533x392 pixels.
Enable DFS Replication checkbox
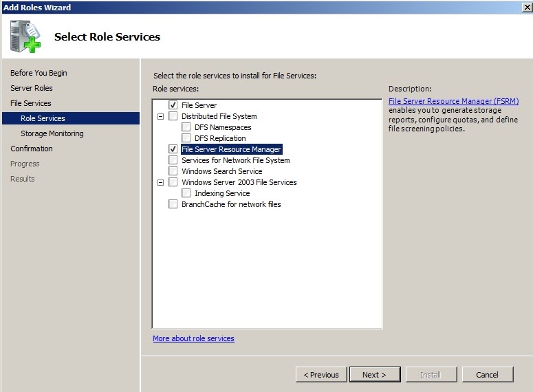click(x=186, y=138)
